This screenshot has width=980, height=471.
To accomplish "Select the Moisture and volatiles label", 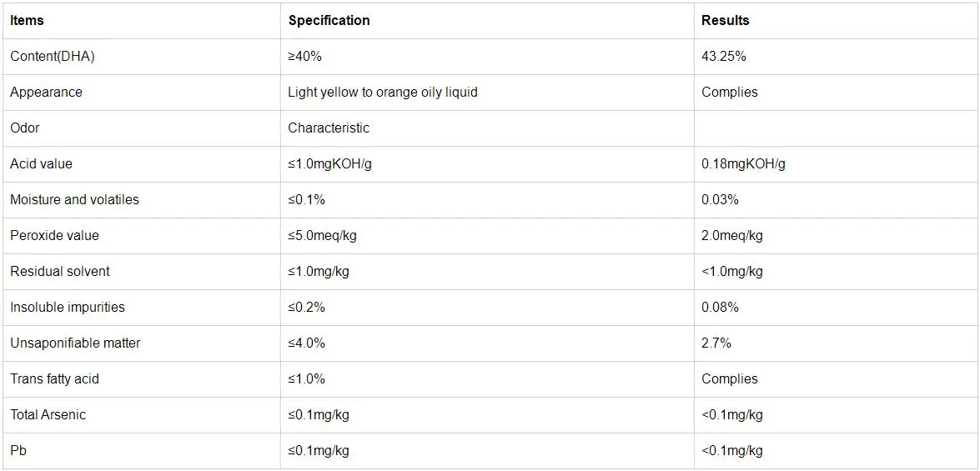I will (74, 199).
